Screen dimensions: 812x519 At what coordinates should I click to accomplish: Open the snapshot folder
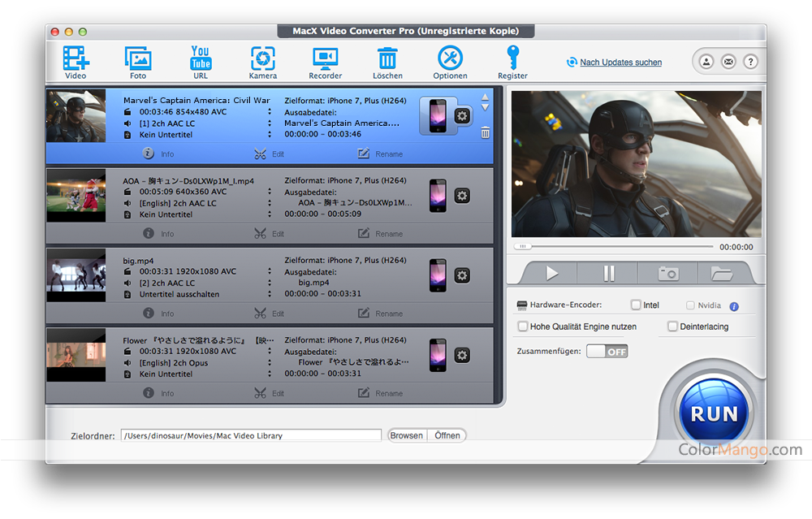(x=721, y=273)
